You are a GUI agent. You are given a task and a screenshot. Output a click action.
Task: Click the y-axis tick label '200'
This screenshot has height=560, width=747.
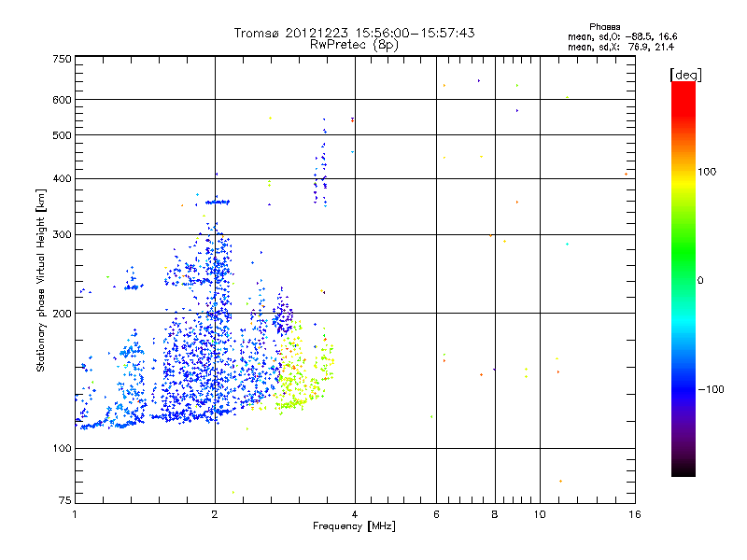tap(63, 314)
